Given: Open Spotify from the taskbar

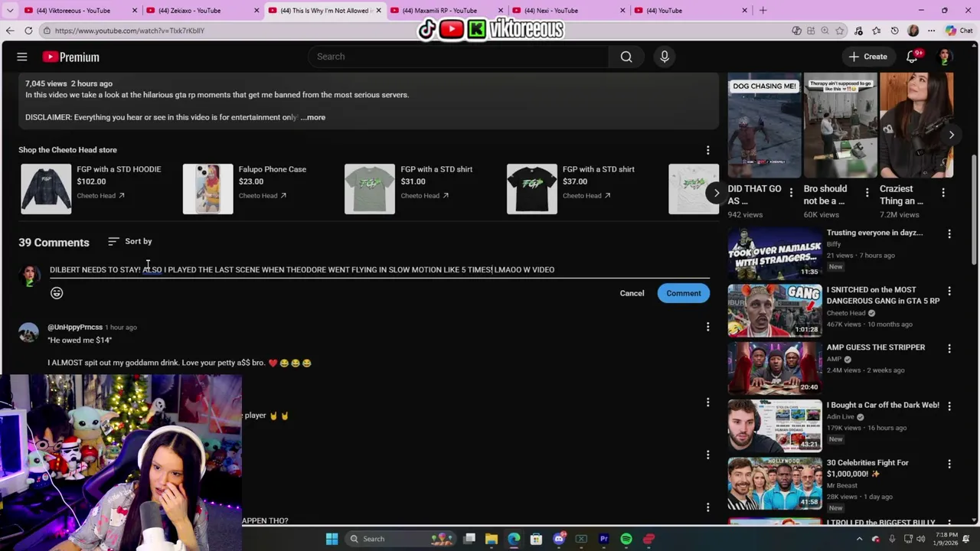Looking at the screenshot, I should point(626,539).
